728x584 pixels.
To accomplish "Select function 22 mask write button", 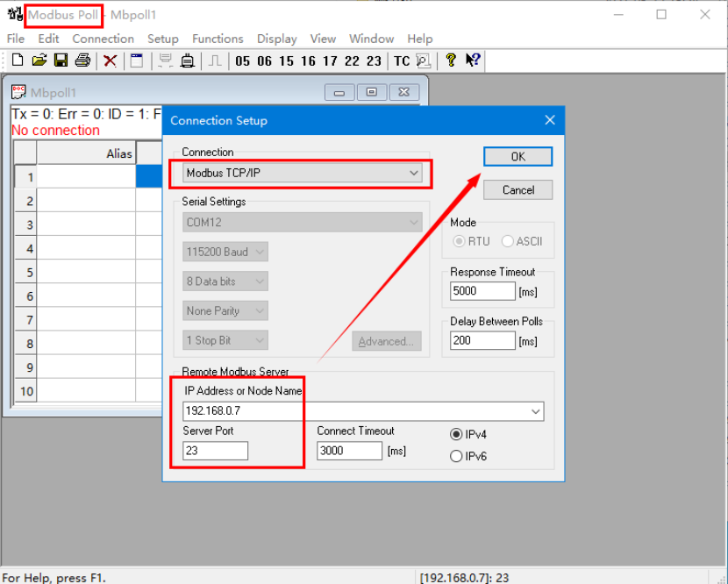I will coord(352,61).
